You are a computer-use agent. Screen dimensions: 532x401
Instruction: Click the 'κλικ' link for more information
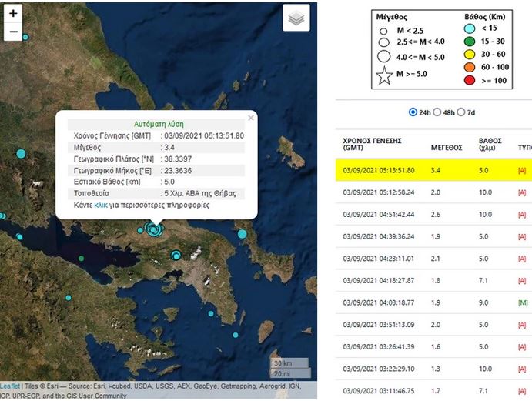point(101,206)
